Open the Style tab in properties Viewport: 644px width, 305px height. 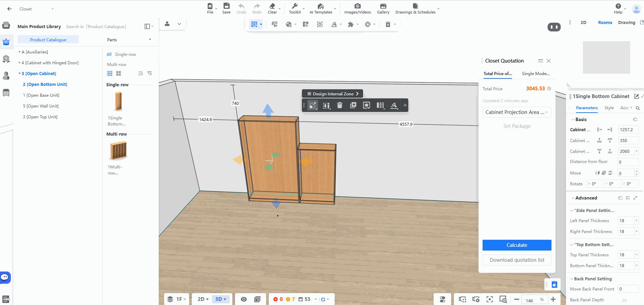click(609, 108)
